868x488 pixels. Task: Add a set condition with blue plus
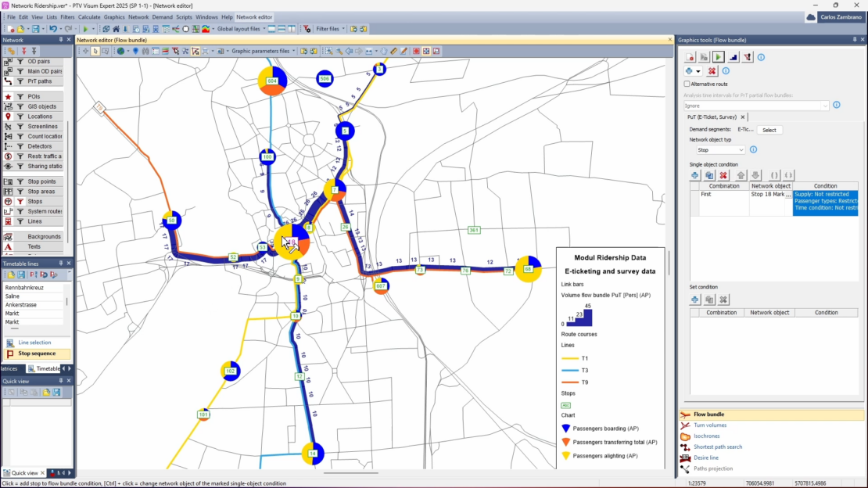point(694,300)
